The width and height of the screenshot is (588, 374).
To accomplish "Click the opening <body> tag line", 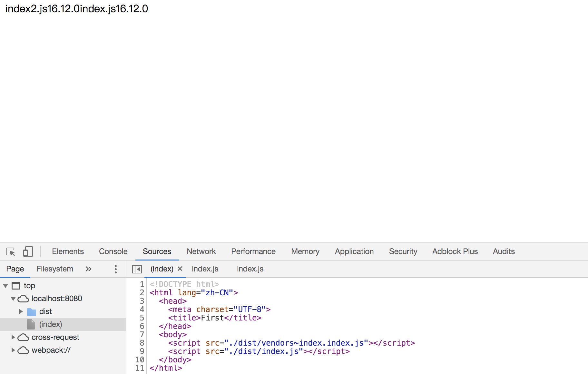I will 173,335.
